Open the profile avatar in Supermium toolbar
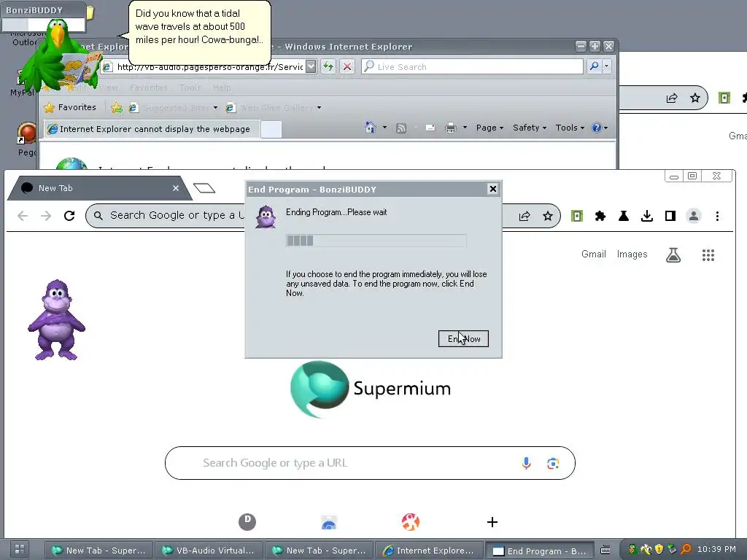 coord(694,216)
